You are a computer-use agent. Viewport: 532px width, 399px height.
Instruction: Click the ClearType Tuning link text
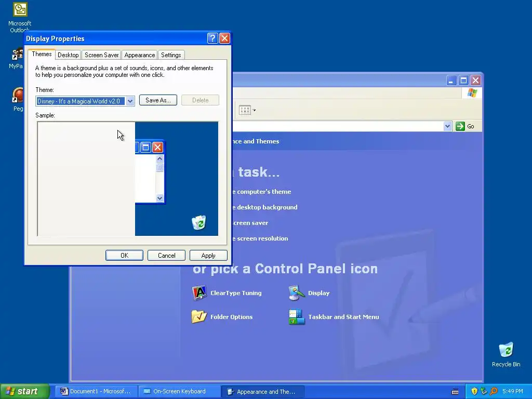point(236,293)
